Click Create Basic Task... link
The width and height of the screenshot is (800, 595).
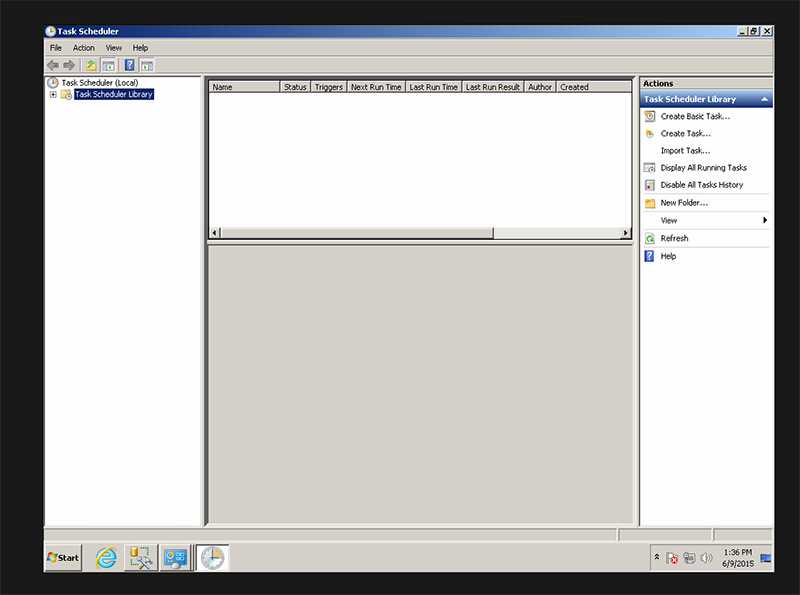(x=695, y=116)
